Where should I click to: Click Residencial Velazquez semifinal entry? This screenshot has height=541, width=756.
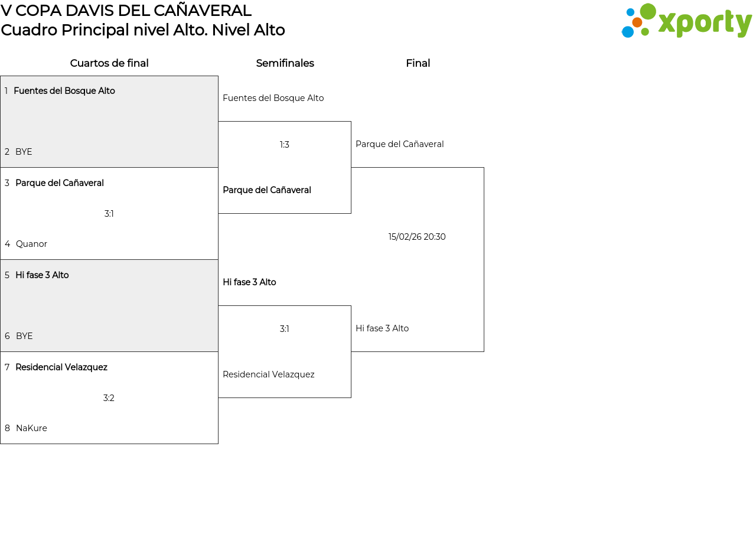(268, 374)
